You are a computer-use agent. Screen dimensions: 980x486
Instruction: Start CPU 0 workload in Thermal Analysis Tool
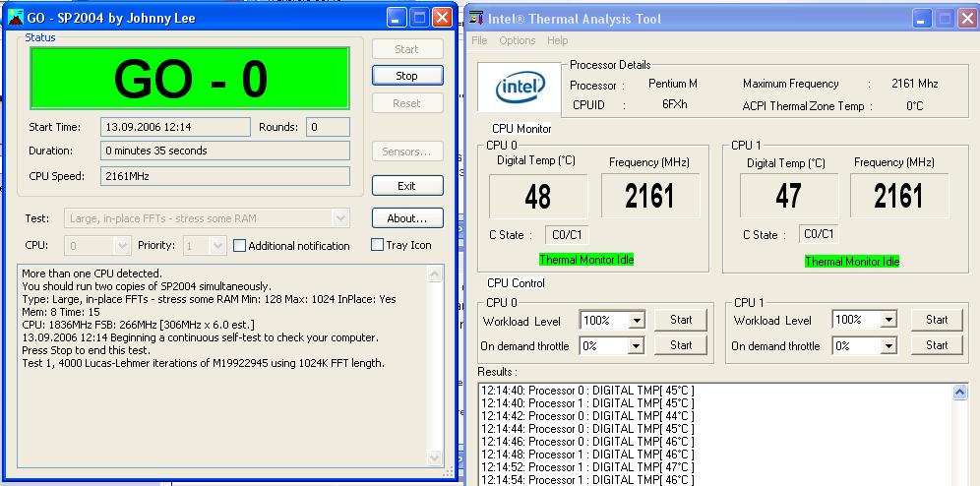(x=681, y=319)
